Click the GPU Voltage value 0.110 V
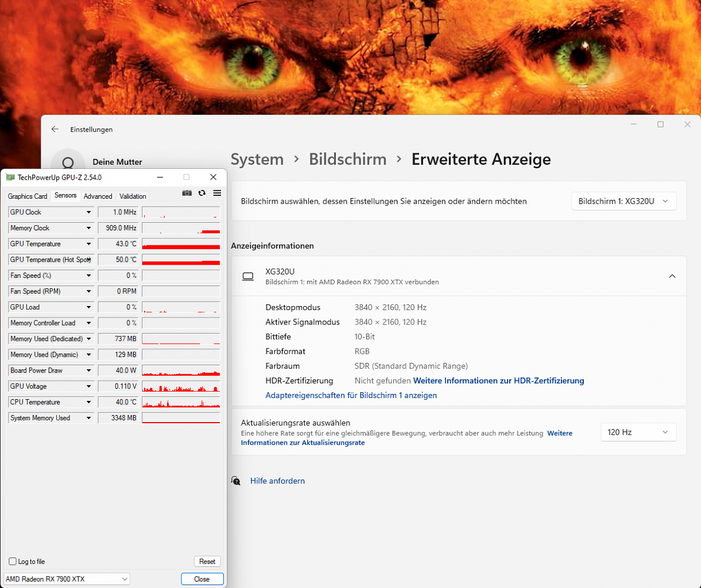Image resolution: width=701 pixels, height=588 pixels. point(119,386)
